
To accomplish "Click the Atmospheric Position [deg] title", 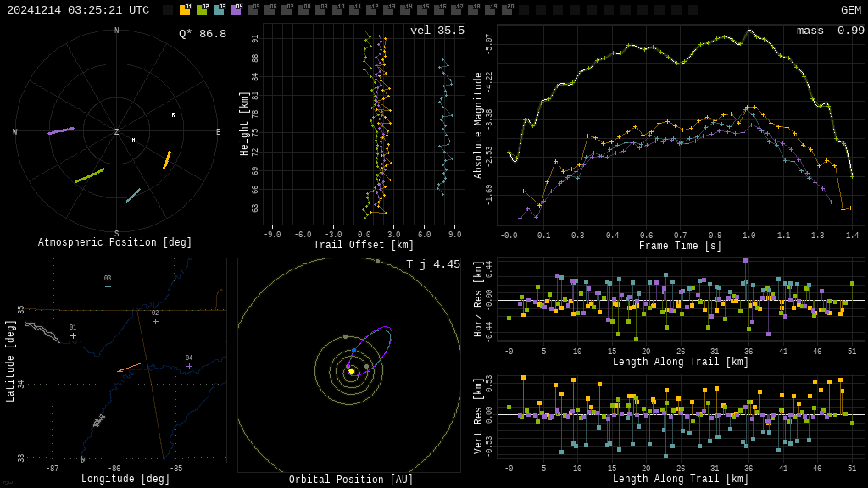I will (x=115, y=243).
